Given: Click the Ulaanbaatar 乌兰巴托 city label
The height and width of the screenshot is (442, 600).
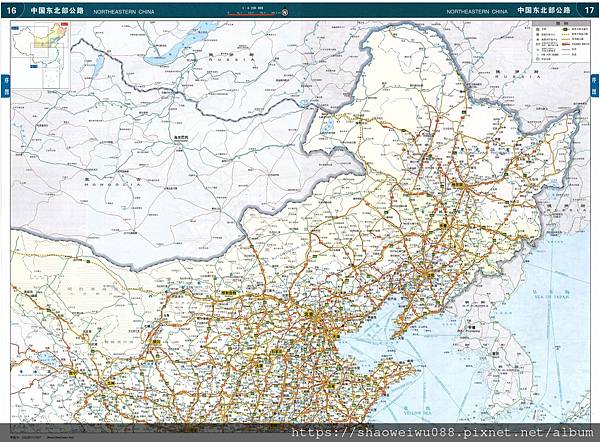Looking at the screenshot, I should (181, 137).
